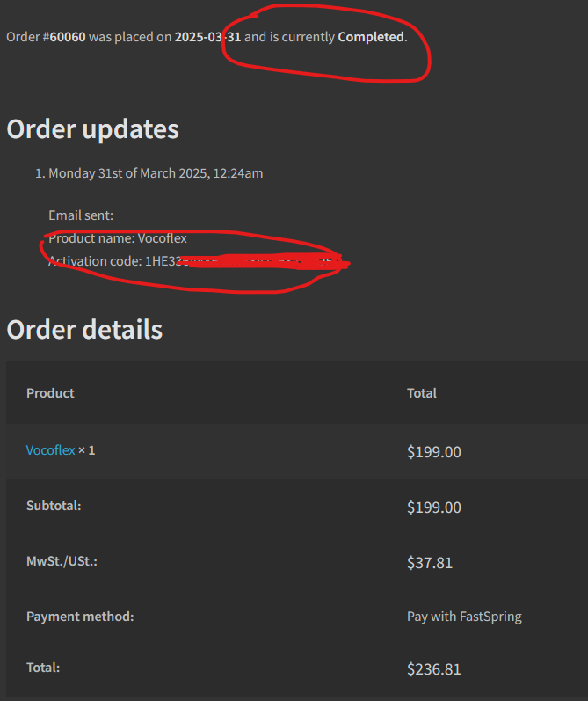Click the Order details heading

click(x=84, y=330)
